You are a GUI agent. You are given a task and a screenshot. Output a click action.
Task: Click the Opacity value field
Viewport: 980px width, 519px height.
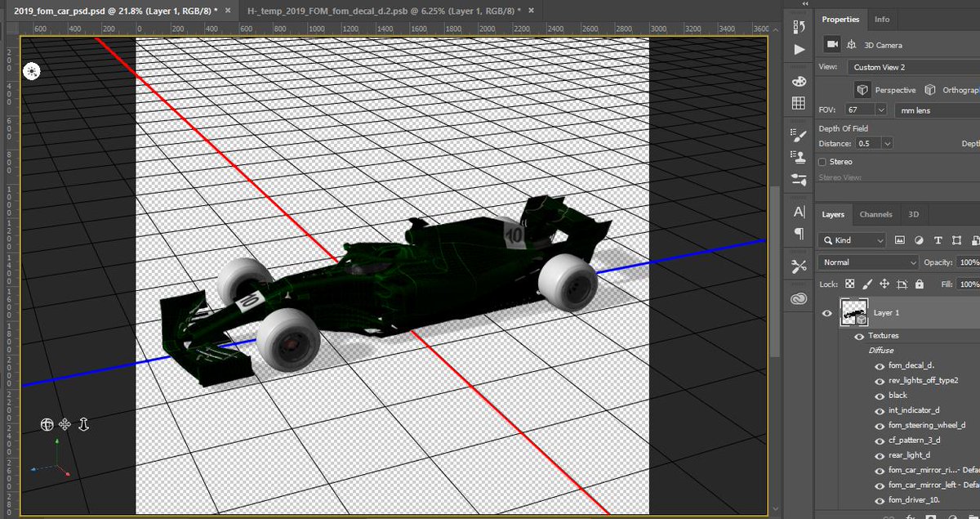(969, 262)
